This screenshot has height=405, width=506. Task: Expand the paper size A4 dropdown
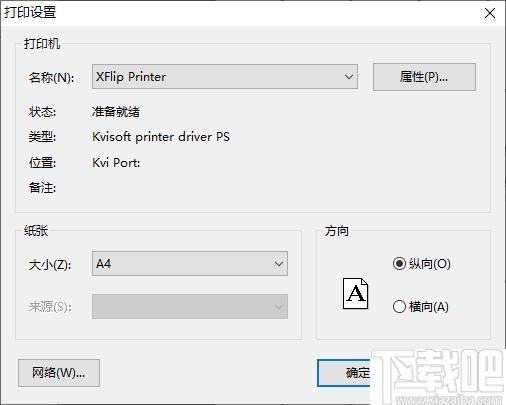click(x=190, y=264)
